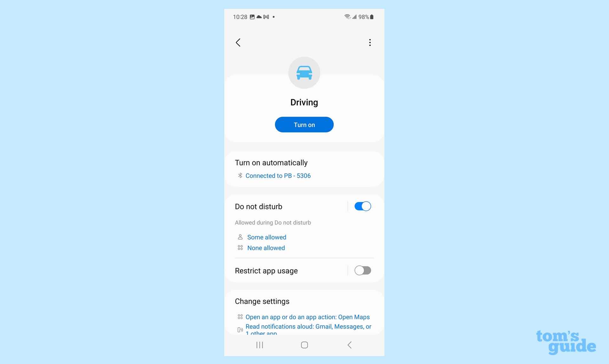Tap Turn on button to activate Driving mode
The width and height of the screenshot is (609, 364).
304,124
